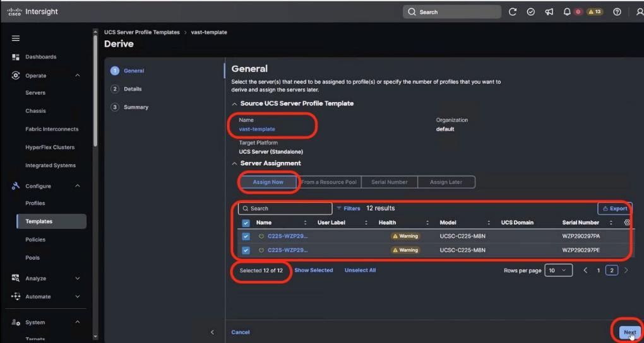The height and width of the screenshot is (343, 644).
Task: Collapse Source UCS Server Profile Template
Action: pyautogui.click(x=234, y=104)
